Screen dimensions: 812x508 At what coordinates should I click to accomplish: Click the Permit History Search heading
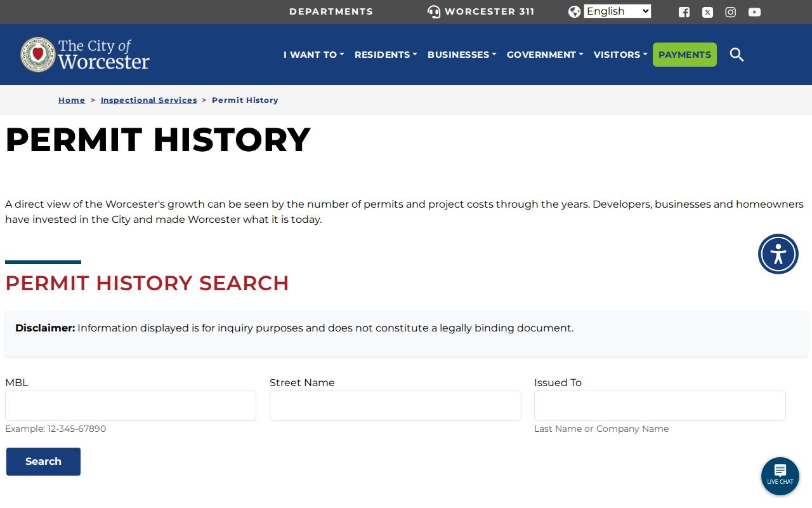[x=147, y=283]
